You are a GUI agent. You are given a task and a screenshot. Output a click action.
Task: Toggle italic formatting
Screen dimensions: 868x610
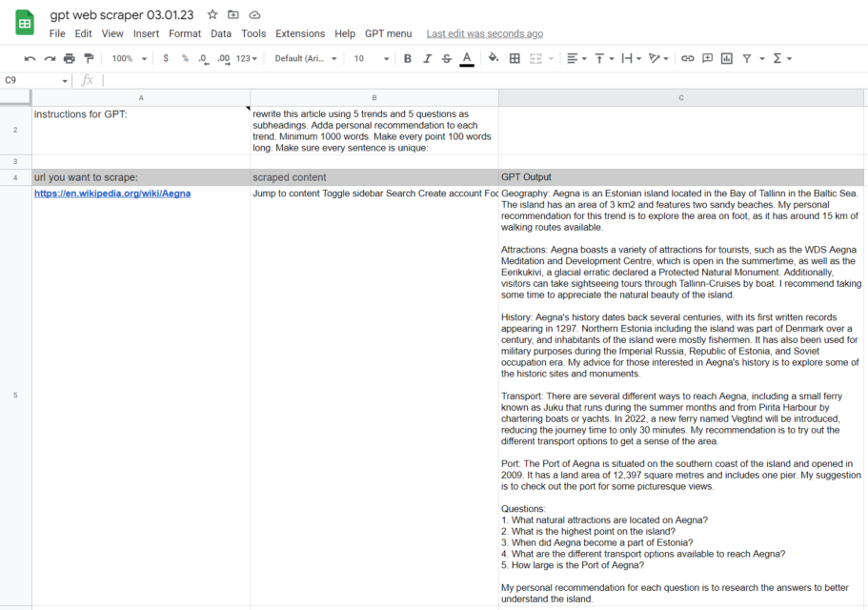point(428,58)
